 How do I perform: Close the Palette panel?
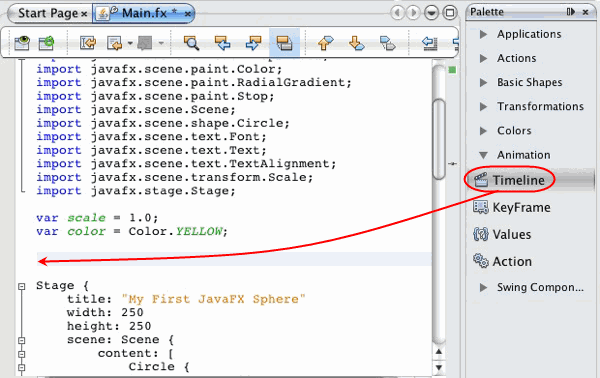(585, 12)
